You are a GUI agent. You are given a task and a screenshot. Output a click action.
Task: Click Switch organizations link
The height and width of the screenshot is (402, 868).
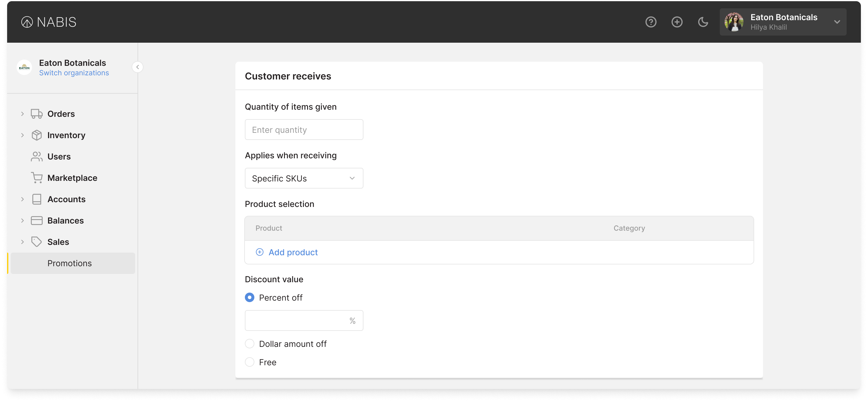click(74, 73)
